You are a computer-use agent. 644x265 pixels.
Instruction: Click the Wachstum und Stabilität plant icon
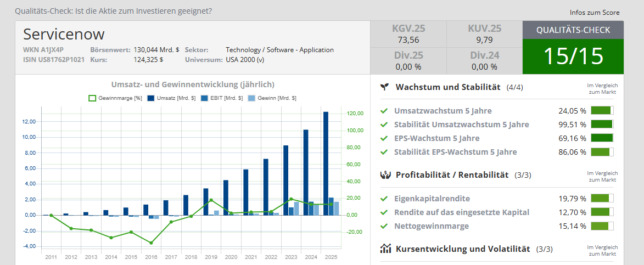tap(385, 87)
